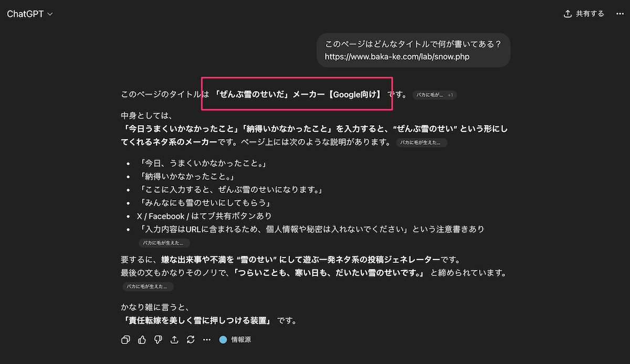Click the +1 badge on the citation chip

tap(450, 95)
